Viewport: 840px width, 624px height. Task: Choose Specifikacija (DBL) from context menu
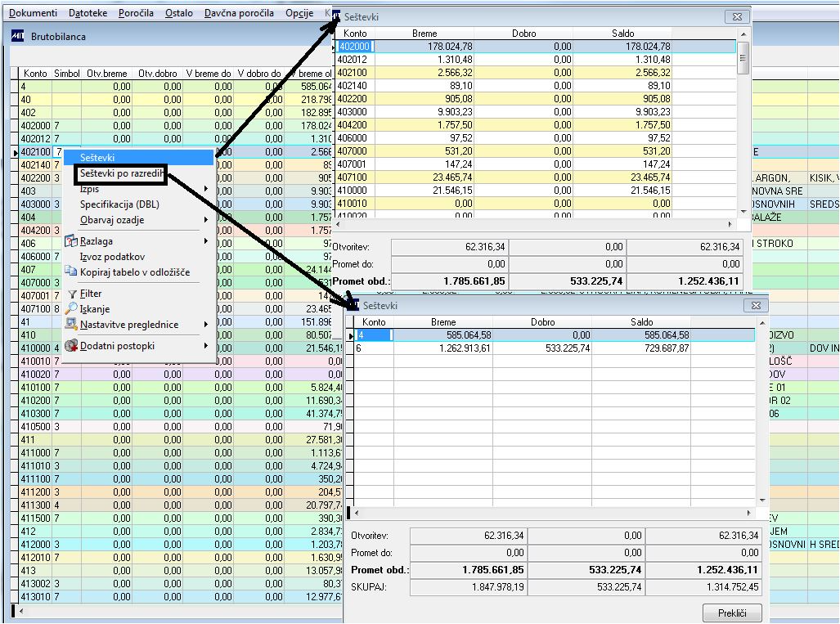tap(119, 204)
